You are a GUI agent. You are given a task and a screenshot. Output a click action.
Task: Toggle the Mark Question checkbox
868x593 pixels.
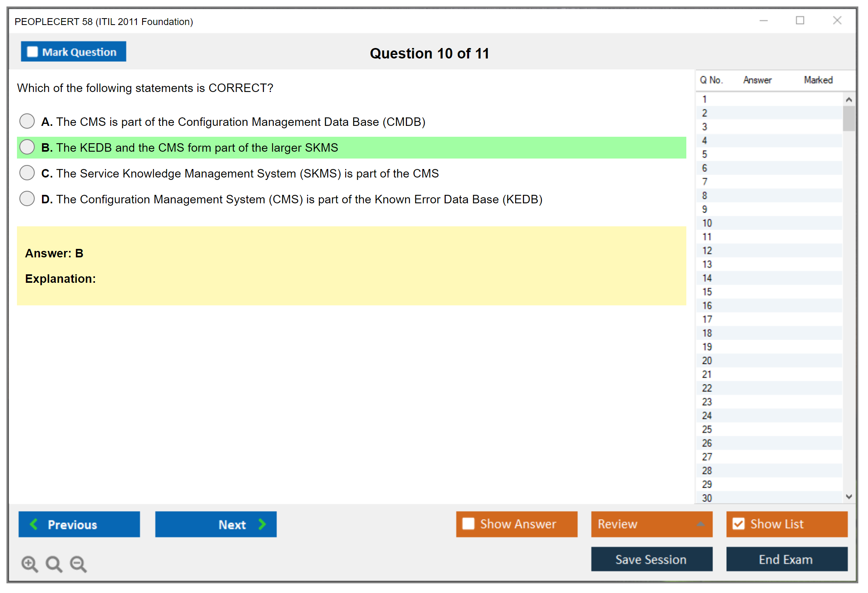[x=32, y=52]
